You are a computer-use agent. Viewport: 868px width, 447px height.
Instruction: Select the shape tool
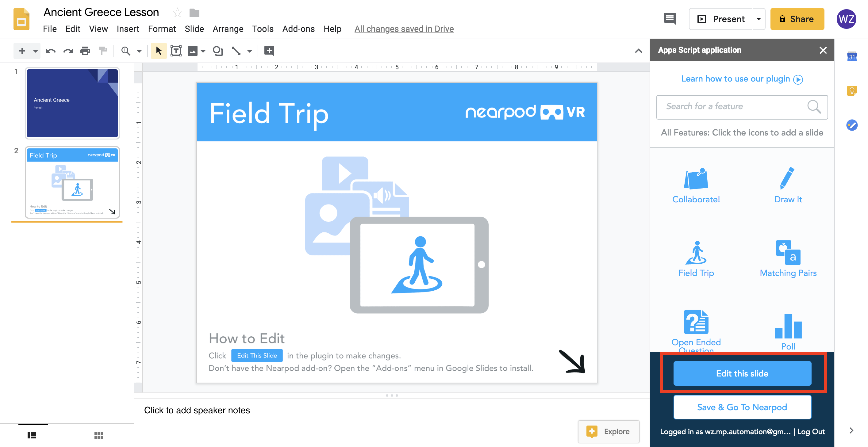click(x=218, y=51)
